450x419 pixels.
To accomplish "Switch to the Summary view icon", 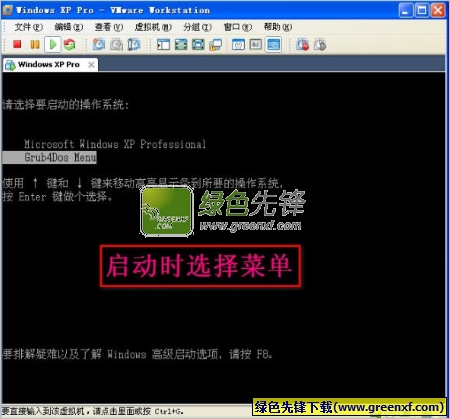I will pos(238,44).
